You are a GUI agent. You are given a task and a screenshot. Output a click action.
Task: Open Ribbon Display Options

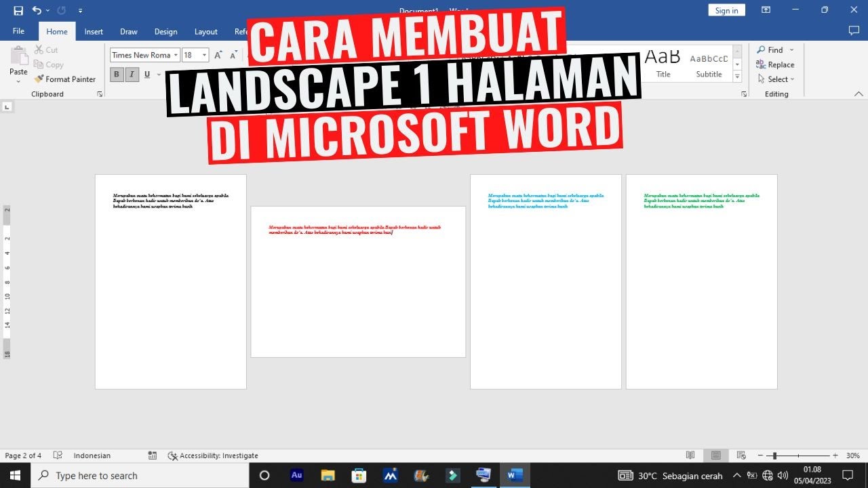(x=766, y=10)
